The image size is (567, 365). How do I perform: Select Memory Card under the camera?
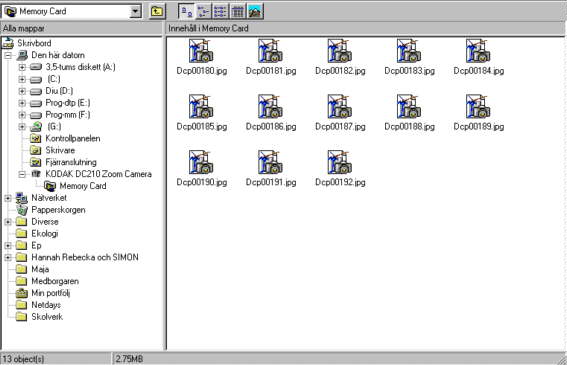tap(83, 186)
